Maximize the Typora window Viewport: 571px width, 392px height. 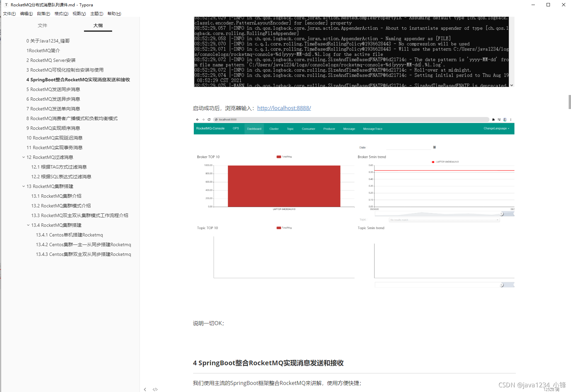click(548, 5)
